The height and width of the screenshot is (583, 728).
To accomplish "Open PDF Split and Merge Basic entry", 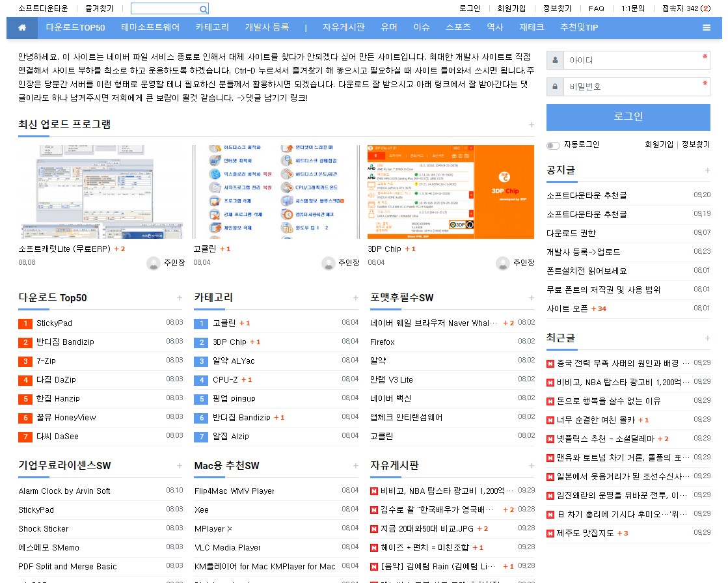I will tap(67, 567).
